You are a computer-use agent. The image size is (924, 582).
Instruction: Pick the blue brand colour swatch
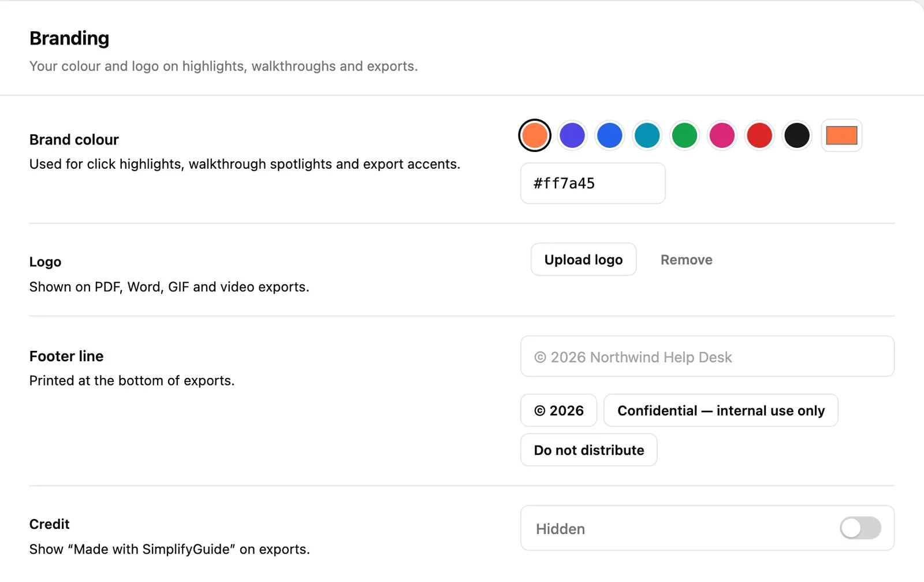tap(610, 136)
